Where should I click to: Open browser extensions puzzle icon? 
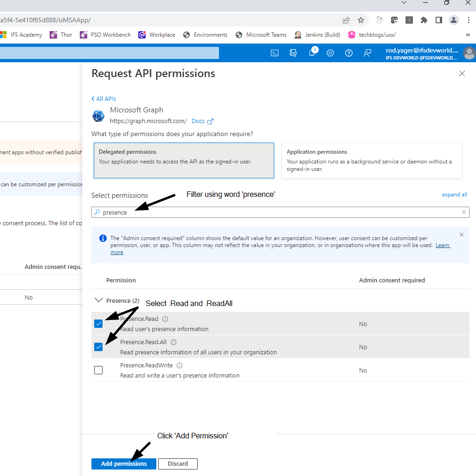[424, 20]
